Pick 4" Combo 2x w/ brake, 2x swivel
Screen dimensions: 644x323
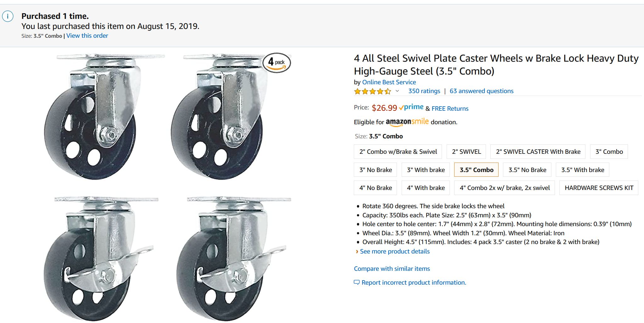pos(504,188)
